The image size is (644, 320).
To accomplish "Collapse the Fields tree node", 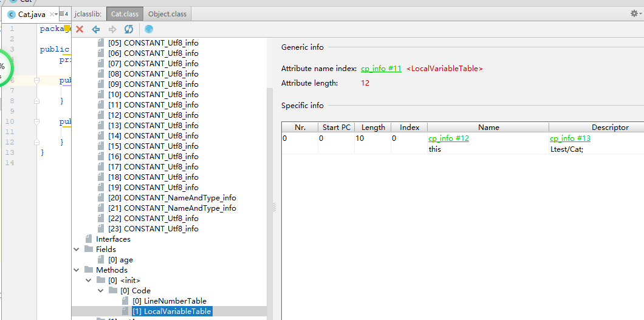I will pos(77,249).
